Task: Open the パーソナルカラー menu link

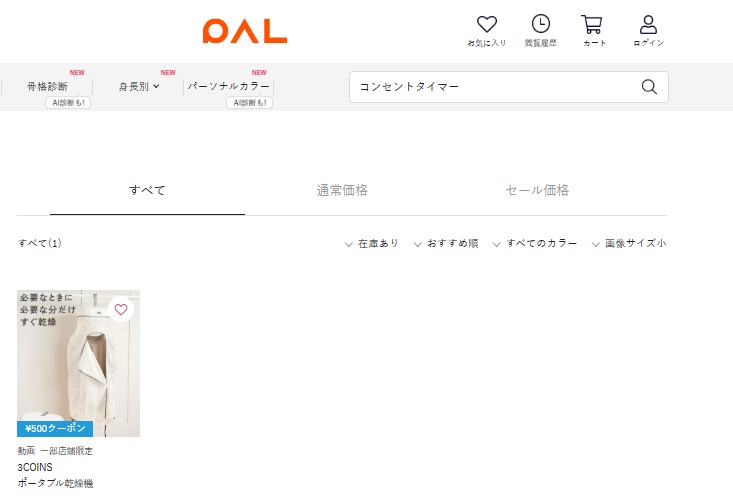Action: tap(228, 86)
